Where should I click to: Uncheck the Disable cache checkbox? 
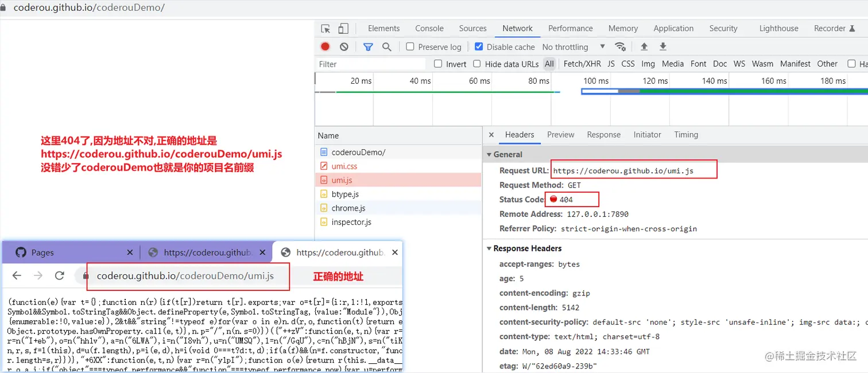click(479, 46)
